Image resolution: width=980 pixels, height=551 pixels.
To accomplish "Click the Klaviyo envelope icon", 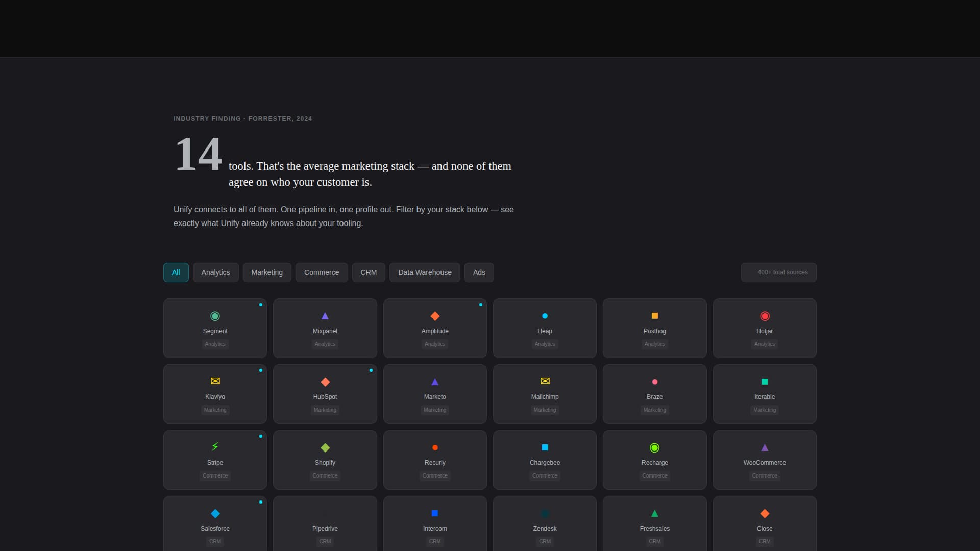I will [x=215, y=381].
